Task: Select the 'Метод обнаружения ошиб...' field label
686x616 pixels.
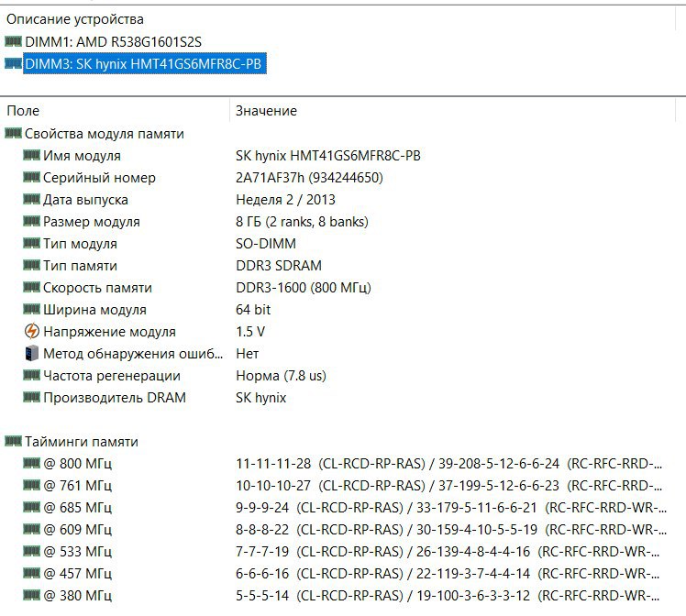Action: click(133, 354)
